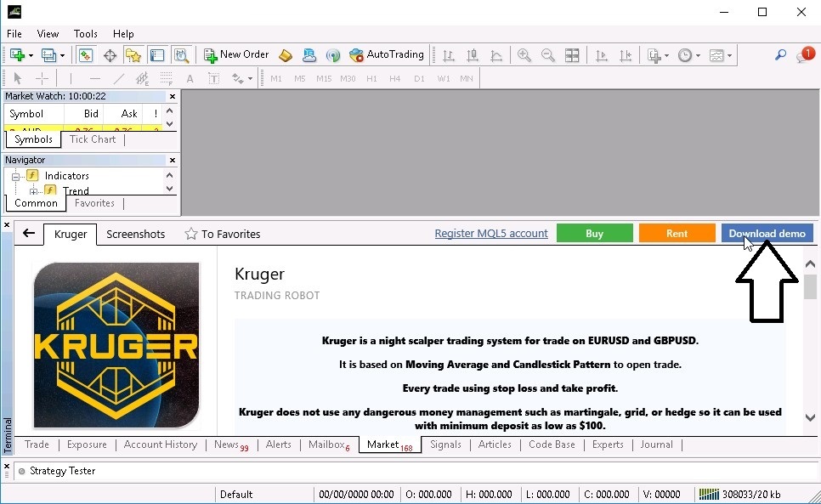Select the Trendline drawing tool
This screenshot has width=821, height=504.
tap(119, 78)
